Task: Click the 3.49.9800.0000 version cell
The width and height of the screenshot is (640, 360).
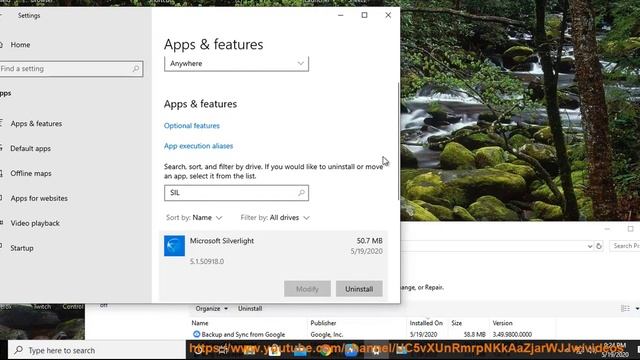Action: (512, 334)
